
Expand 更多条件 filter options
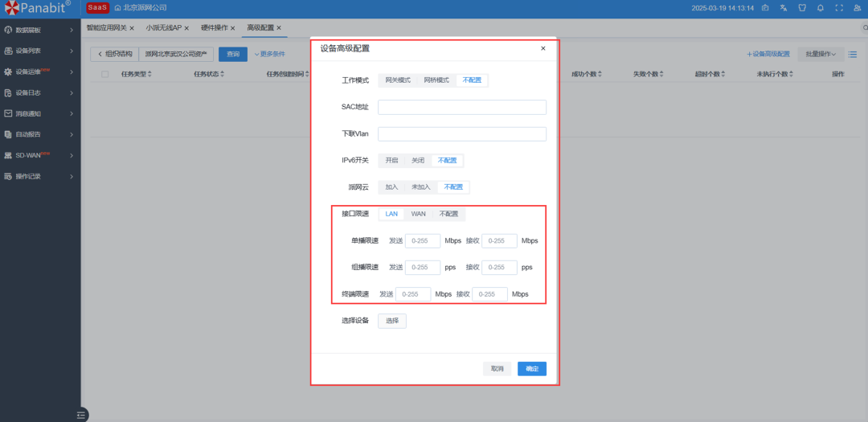pyautogui.click(x=269, y=54)
